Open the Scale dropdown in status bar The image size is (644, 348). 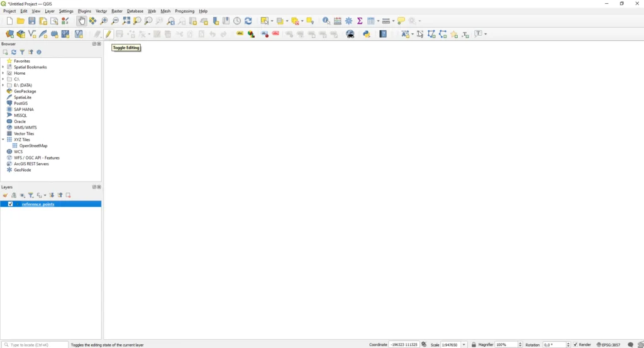tap(464, 345)
